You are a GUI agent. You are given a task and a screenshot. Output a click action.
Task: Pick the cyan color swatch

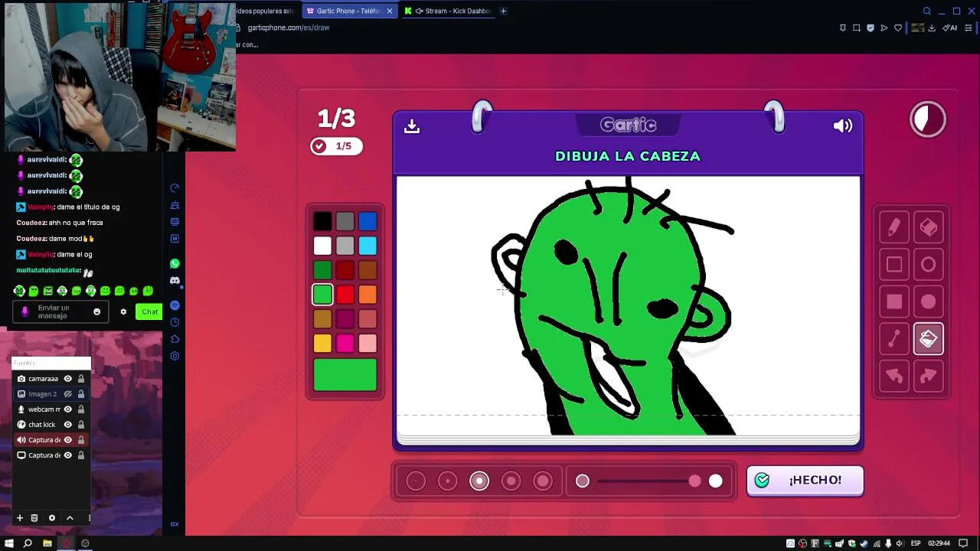(367, 246)
